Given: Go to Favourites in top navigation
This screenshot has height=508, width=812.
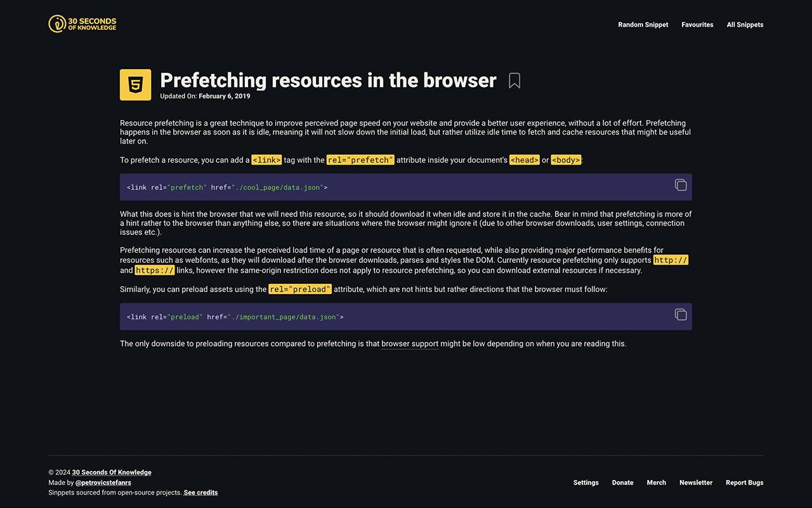Looking at the screenshot, I should [x=697, y=25].
